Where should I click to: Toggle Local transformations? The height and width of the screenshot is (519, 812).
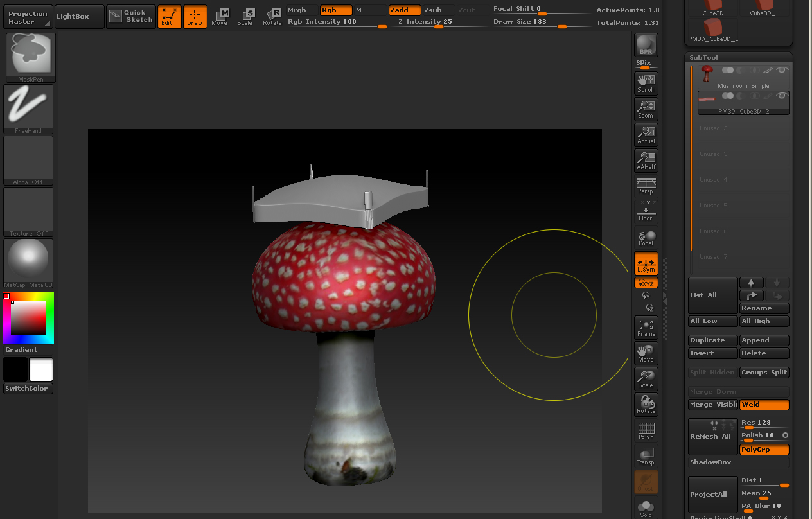coord(646,238)
